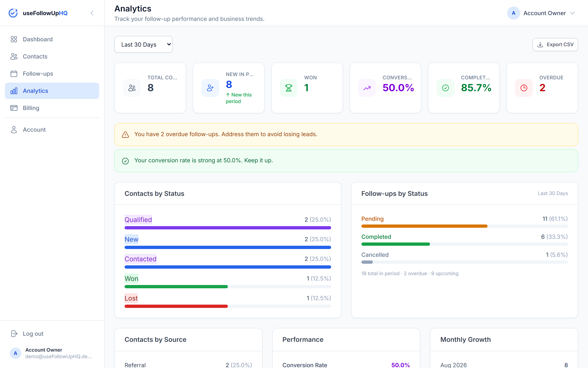Viewport: 588px width, 368px height.
Task: Click the Performance panel heading
Action: coord(303,340)
